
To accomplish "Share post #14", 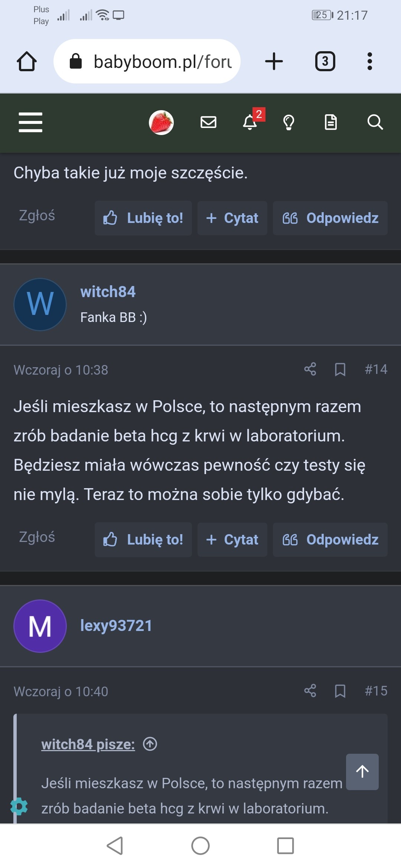I will [310, 369].
